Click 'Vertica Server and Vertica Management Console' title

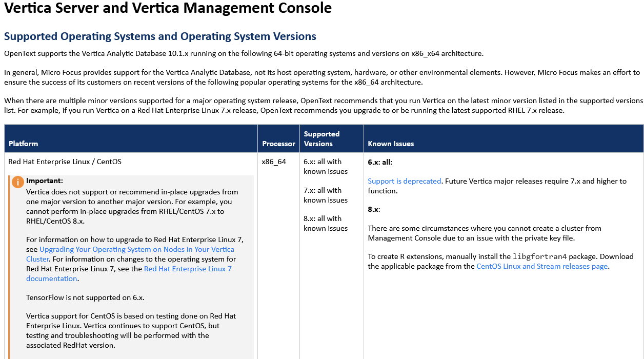(x=168, y=8)
